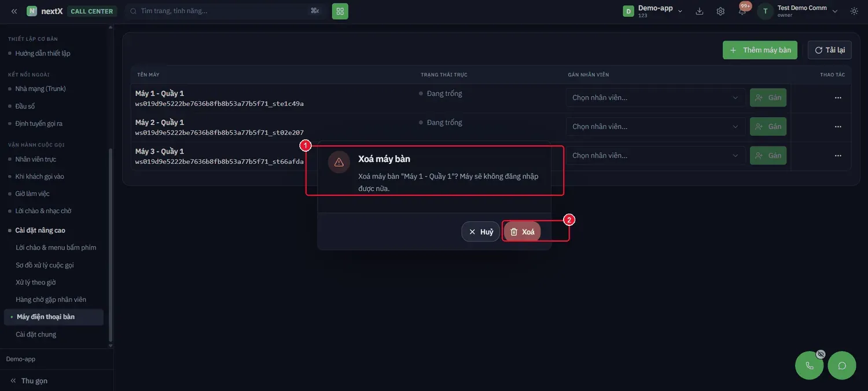Click the nextX logo icon
Screen dimensions: 868x391
coord(32,11)
